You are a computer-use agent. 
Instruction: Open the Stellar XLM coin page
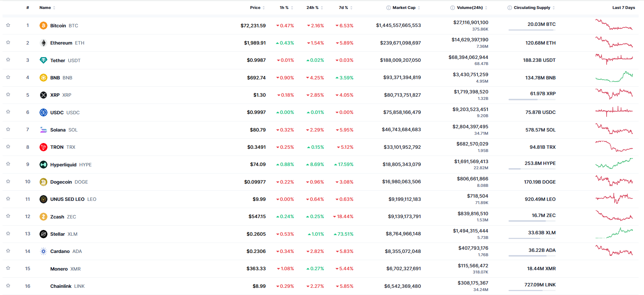(x=64, y=234)
